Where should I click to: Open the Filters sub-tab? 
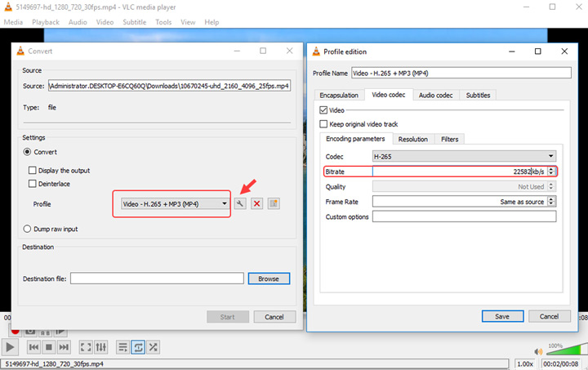pos(450,139)
